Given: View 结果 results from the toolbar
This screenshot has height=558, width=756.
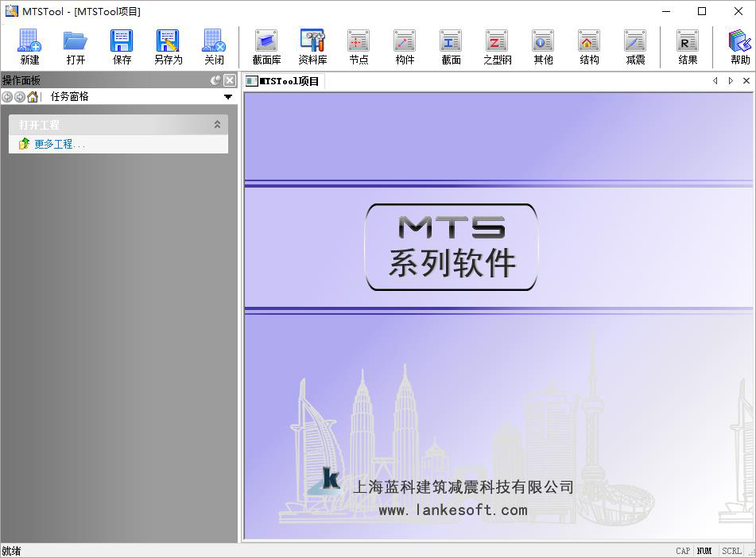Looking at the screenshot, I should tap(688, 47).
